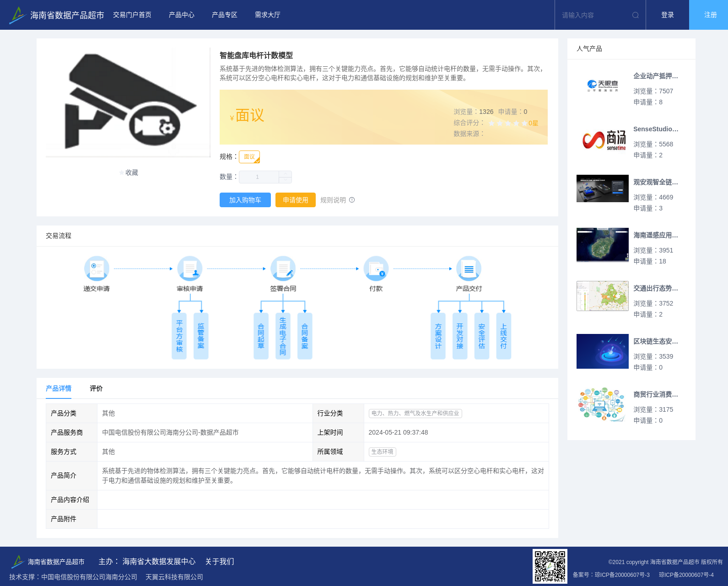Open the 交通出行态势 thumbnail
728x586 pixels.
(603, 296)
